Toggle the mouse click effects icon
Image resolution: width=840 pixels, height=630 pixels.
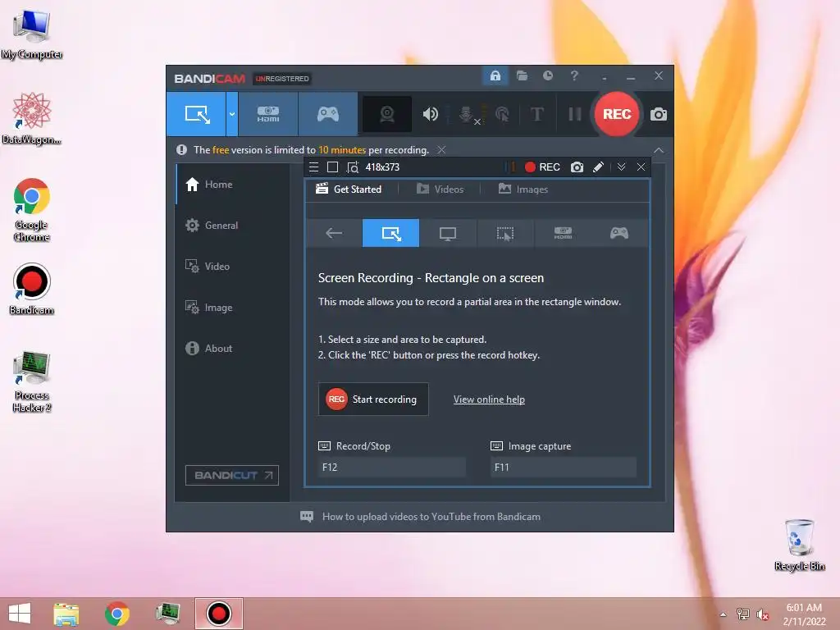pos(502,114)
